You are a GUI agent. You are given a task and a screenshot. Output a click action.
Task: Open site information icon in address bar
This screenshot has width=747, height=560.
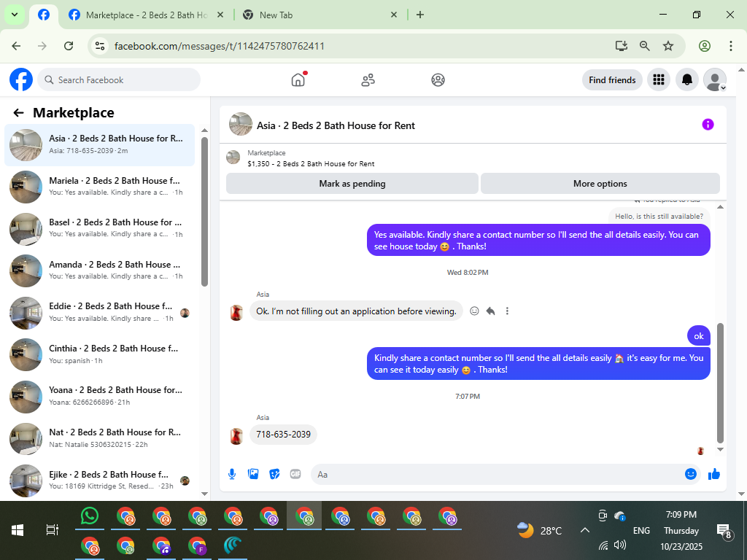click(99, 46)
